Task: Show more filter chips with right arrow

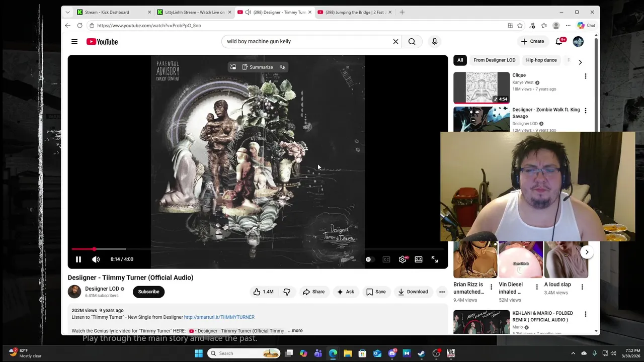Action: (x=580, y=62)
